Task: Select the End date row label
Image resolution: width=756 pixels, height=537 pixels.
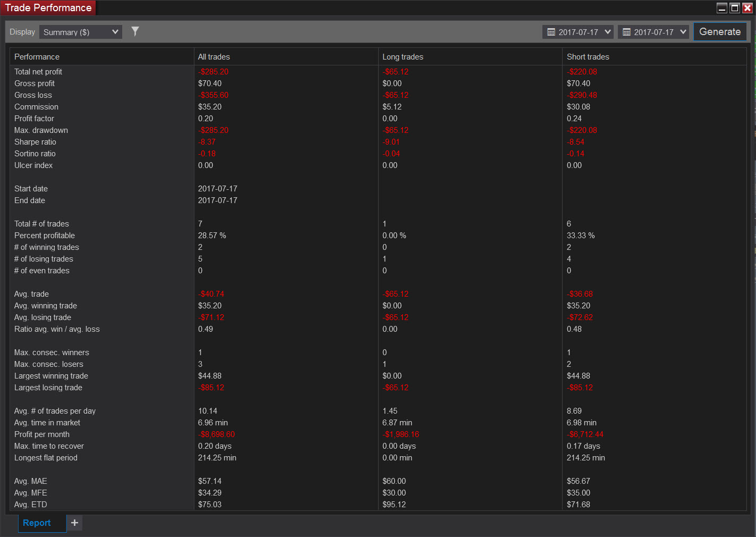Action: (x=30, y=200)
